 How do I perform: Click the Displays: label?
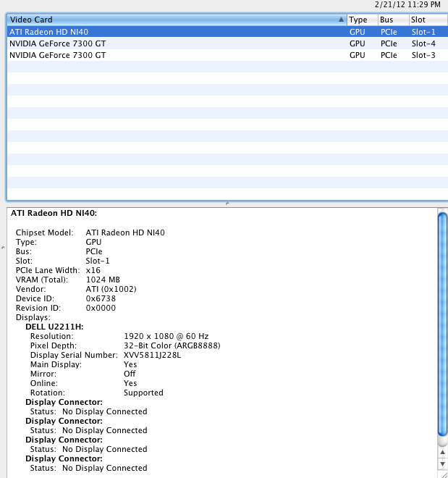click(x=33, y=317)
